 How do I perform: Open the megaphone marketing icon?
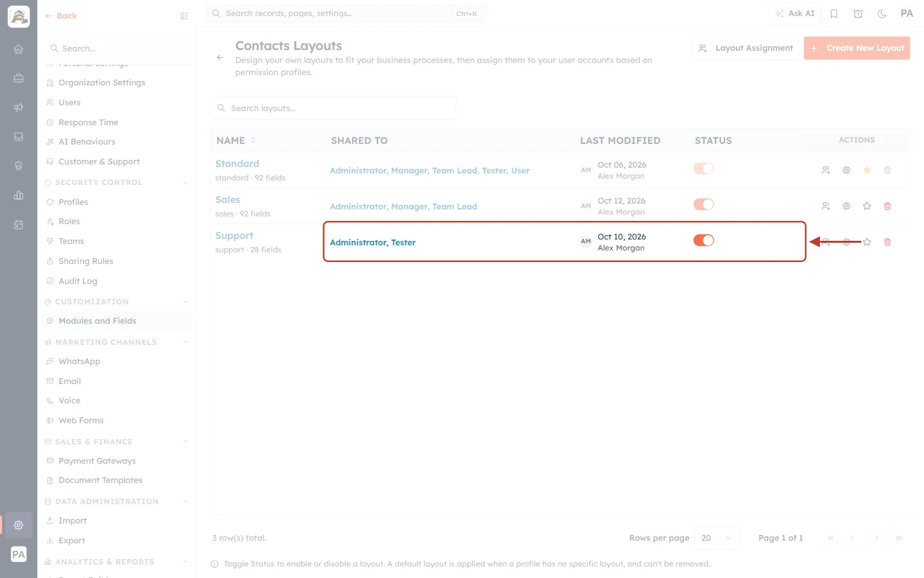point(19,107)
